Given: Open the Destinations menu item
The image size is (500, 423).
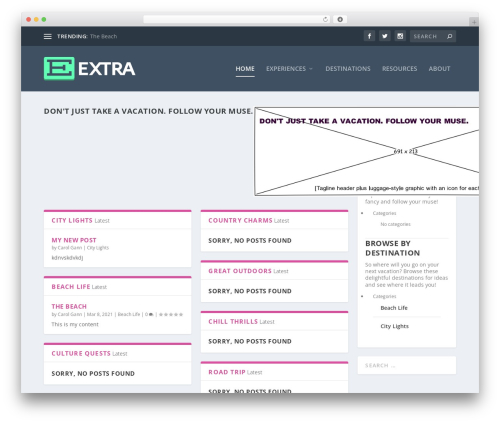Looking at the screenshot, I should (348, 69).
